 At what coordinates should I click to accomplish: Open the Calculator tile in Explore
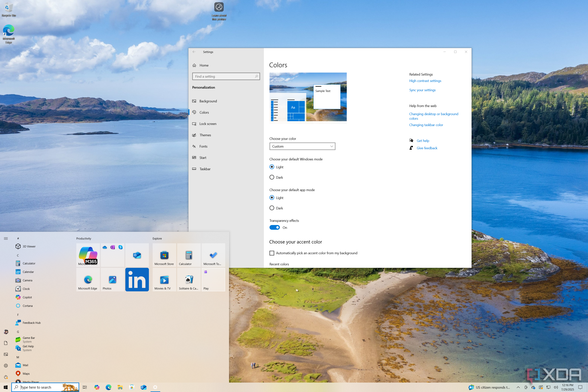pos(189,255)
